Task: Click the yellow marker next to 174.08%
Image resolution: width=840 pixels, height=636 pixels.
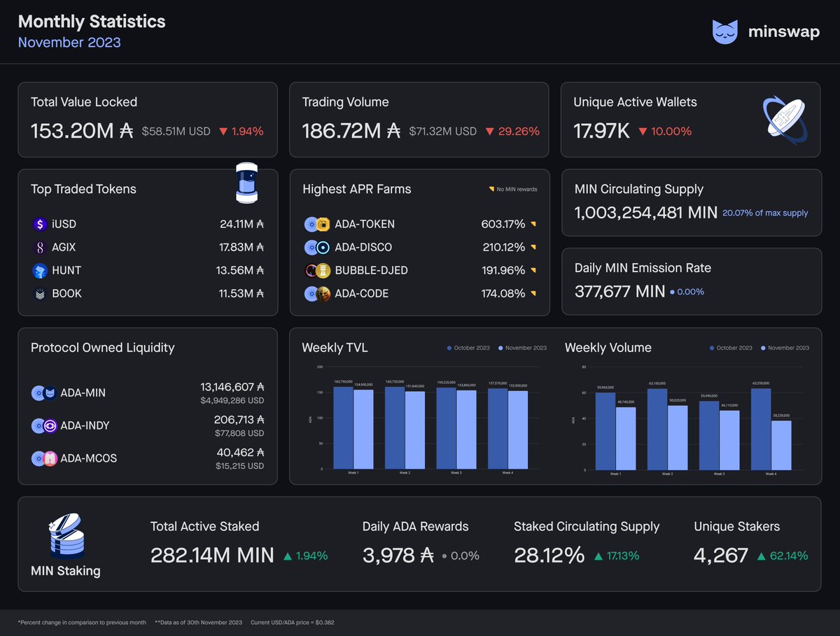Action: pyautogui.click(x=533, y=294)
